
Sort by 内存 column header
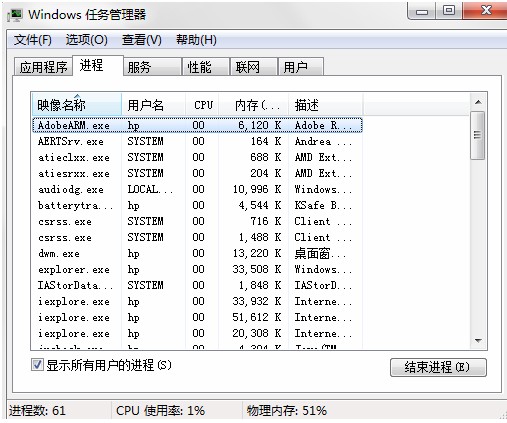[x=254, y=105]
